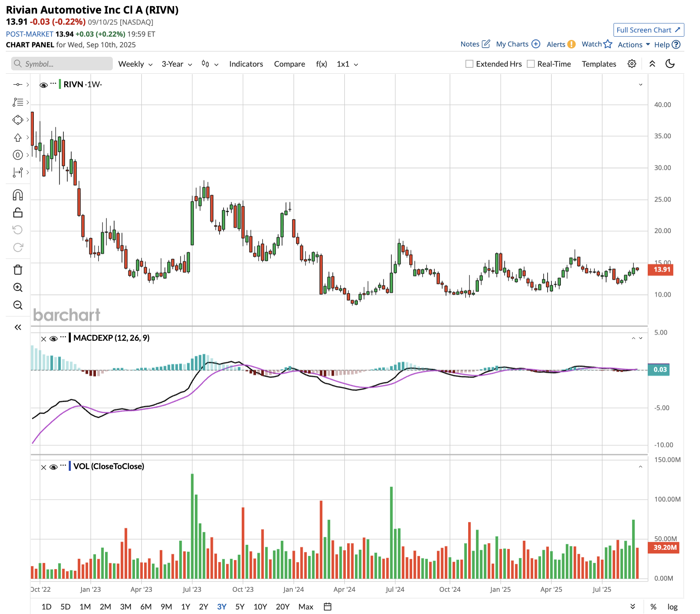Click the Alerts exclamation icon
Screen dimensions: 700x614
(571, 44)
